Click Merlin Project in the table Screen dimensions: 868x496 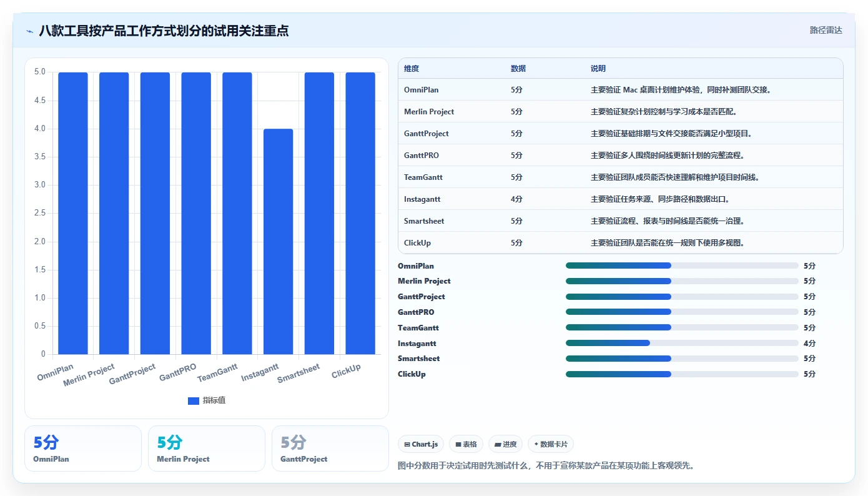(x=429, y=112)
